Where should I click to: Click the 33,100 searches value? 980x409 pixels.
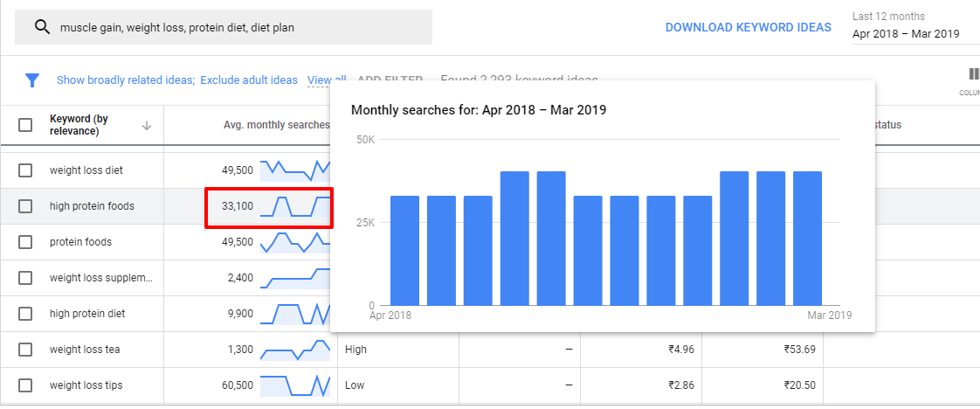click(x=238, y=206)
